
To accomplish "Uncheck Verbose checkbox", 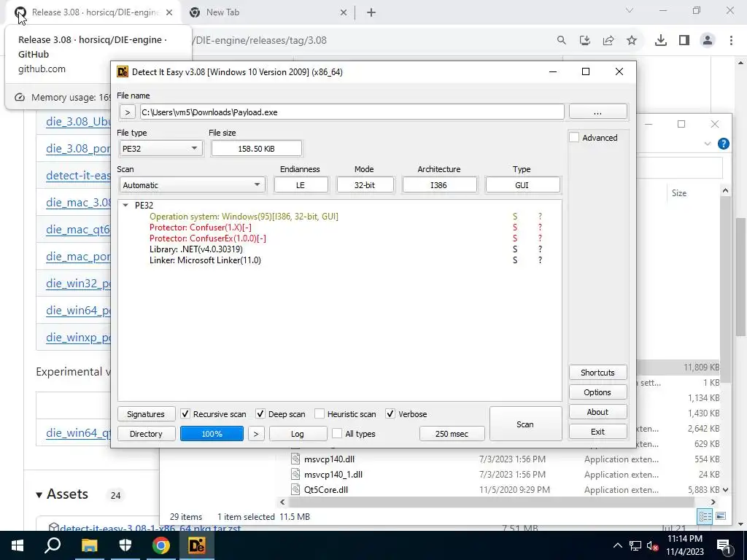I will pyautogui.click(x=390, y=414).
